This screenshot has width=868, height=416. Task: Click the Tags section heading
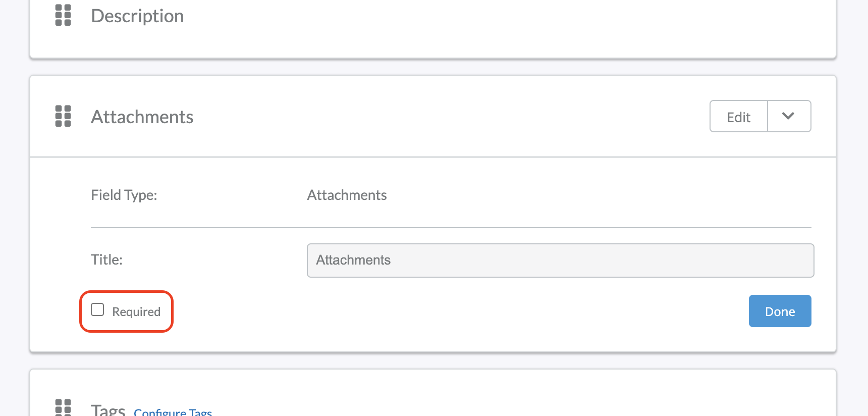coord(108,410)
